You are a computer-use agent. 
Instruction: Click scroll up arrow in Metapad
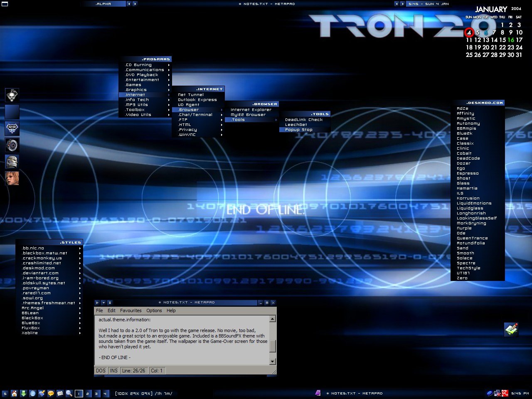pyautogui.click(x=273, y=319)
